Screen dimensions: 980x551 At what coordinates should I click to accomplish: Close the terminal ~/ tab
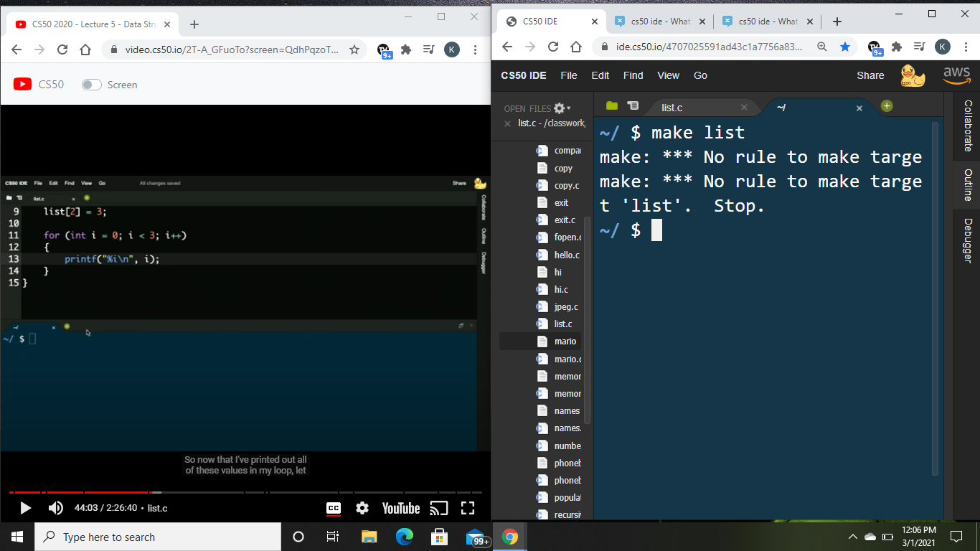tap(859, 108)
